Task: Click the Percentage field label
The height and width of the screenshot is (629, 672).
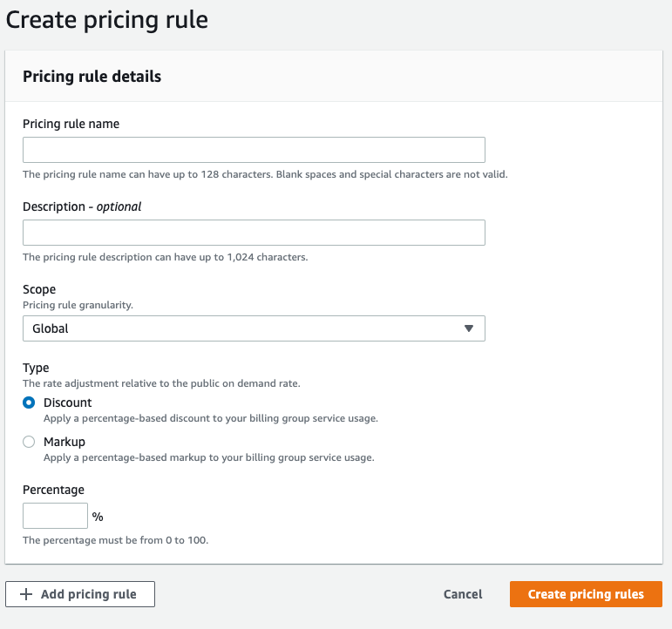Action: click(53, 490)
